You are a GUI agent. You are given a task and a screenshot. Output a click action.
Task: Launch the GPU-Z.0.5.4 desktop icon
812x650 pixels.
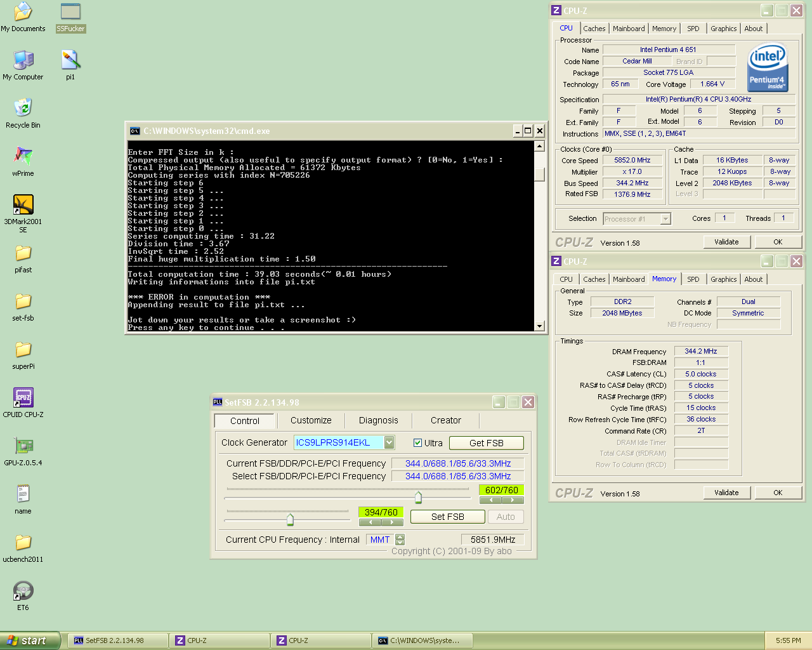23,451
